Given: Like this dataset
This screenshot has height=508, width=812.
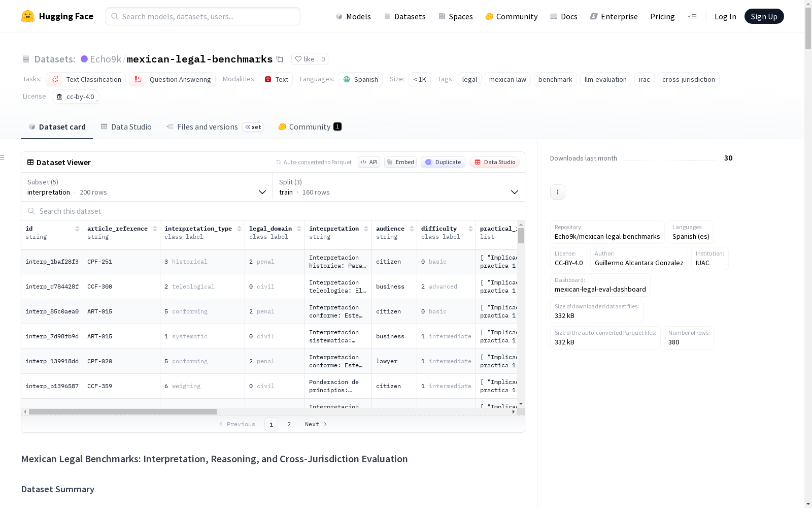Looking at the screenshot, I should pos(304,59).
